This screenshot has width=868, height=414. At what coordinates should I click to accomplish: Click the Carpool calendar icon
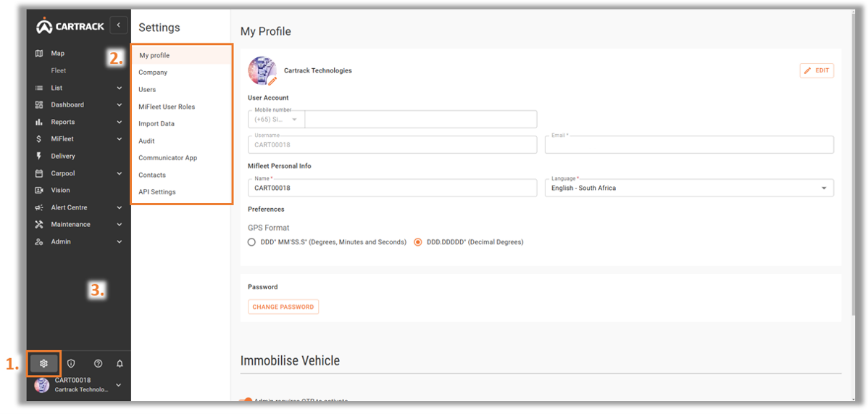click(x=38, y=173)
